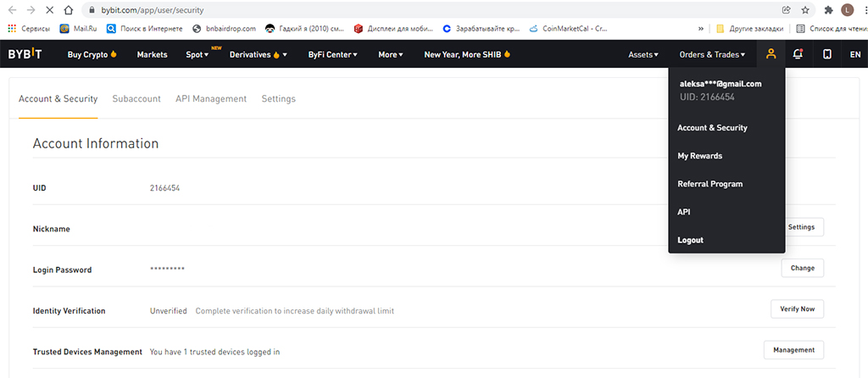Click Nickname Settings button

pyautogui.click(x=801, y=227)
